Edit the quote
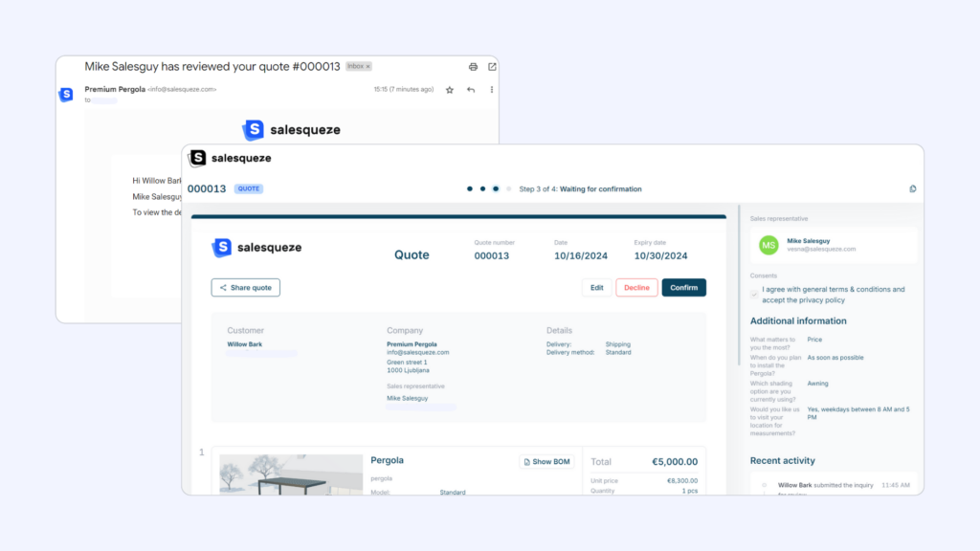980x551 pixels. coord(597,287)
